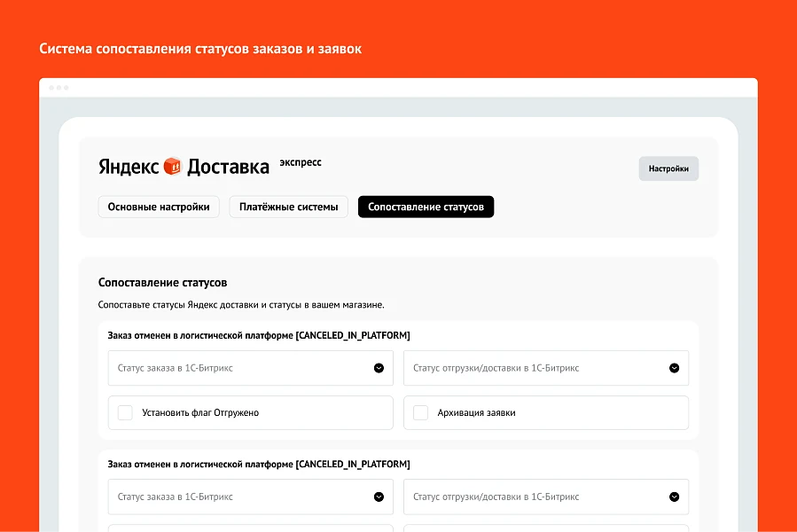Switch to Платёжные системы tab
The image size is (797, 532).
289,207
